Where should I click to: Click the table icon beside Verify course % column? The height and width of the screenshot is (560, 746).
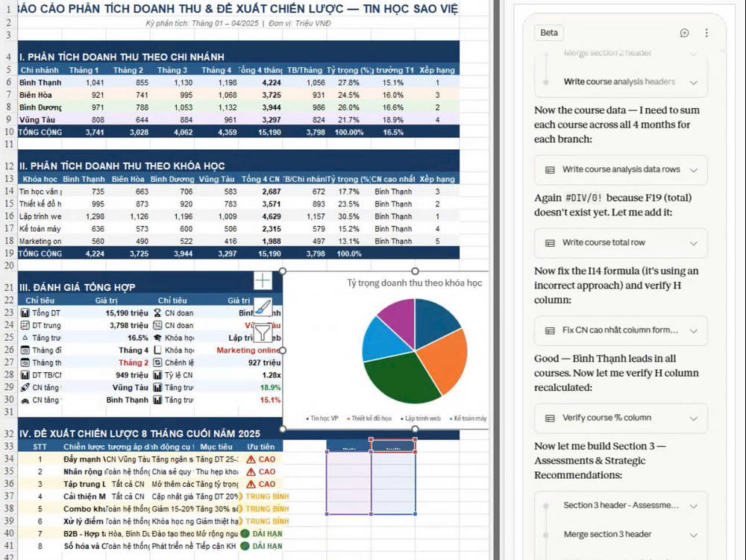pyautogui.click(x=550, y=418)
